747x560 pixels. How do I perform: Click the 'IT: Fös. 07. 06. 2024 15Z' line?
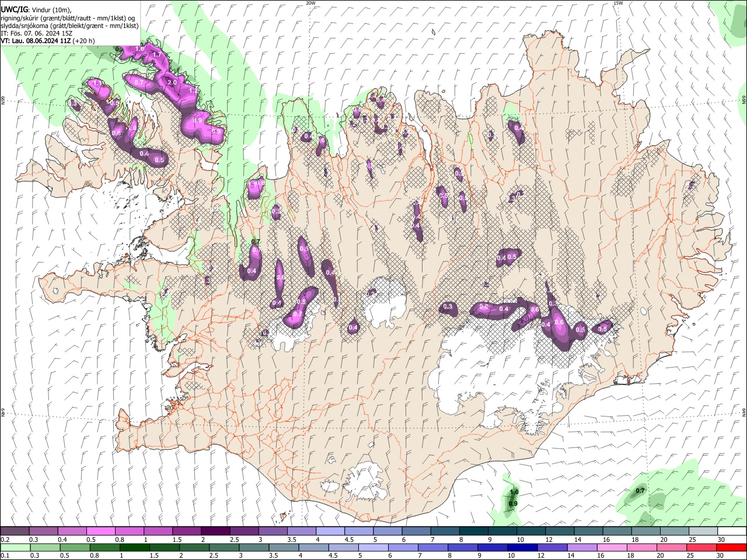click(x=37, y=33)
